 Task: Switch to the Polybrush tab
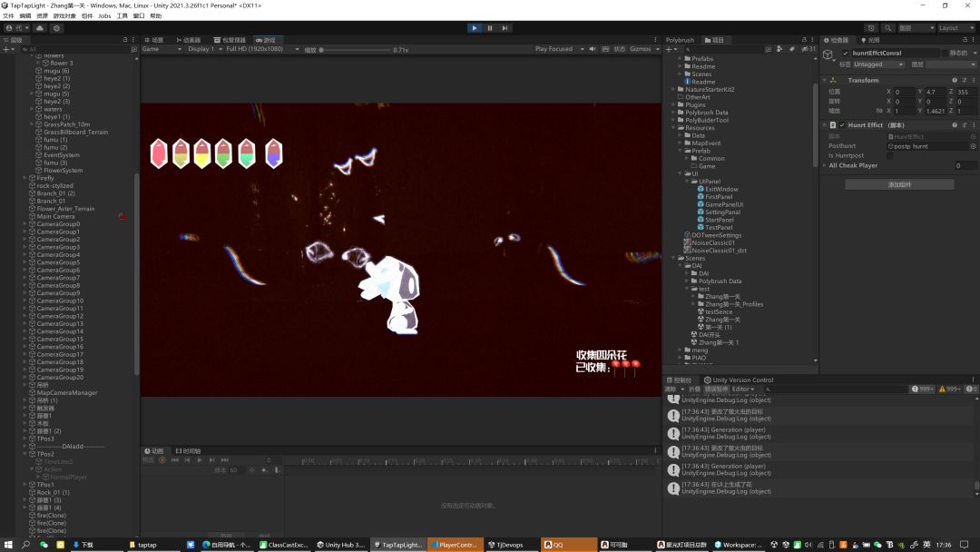pos(681,40)
